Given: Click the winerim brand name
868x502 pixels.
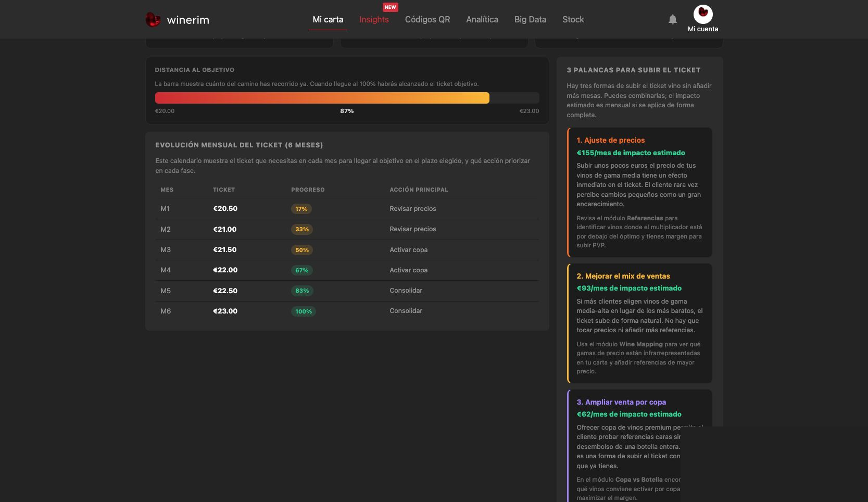Looking at the screenshot, I should tap(188, 20).
